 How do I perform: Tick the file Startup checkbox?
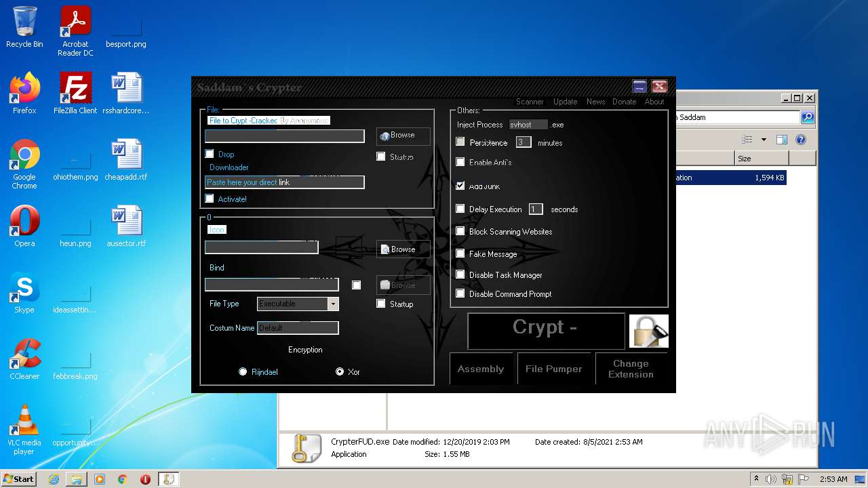(x=381, y=157)
